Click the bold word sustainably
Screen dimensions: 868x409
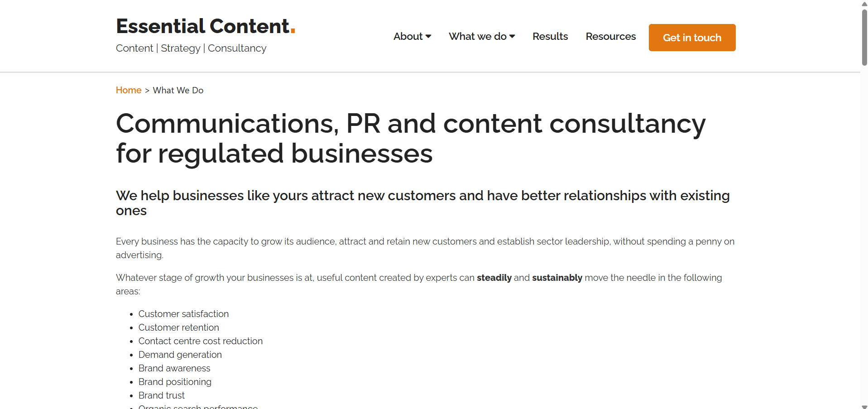click(557, 278)
